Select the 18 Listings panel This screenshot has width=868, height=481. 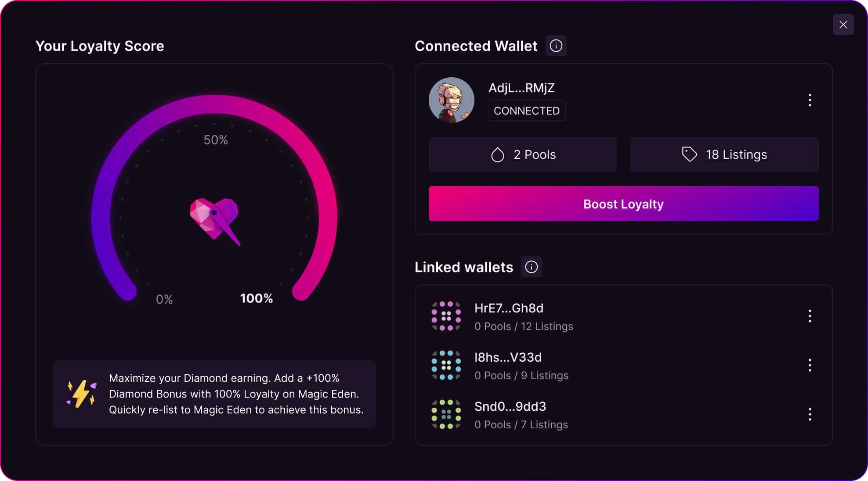[x=724, y=154]
